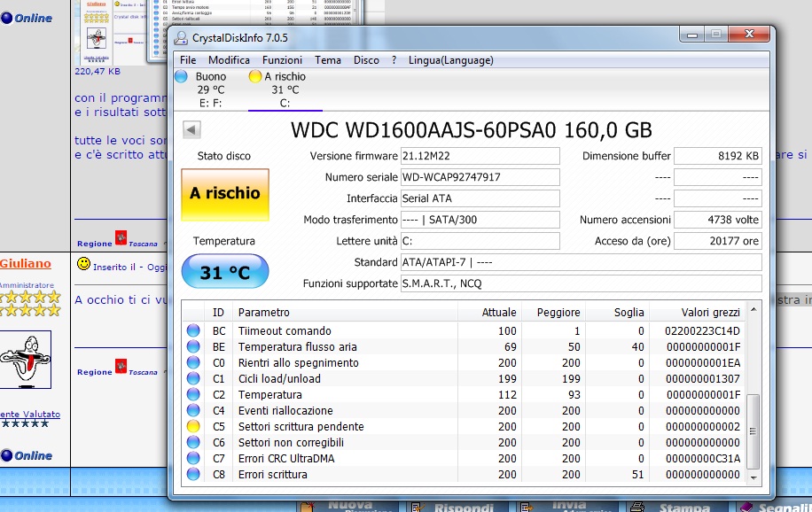The image size is (812, 512).
Task: Click the Peggiore column header
Action: [553, 312]
